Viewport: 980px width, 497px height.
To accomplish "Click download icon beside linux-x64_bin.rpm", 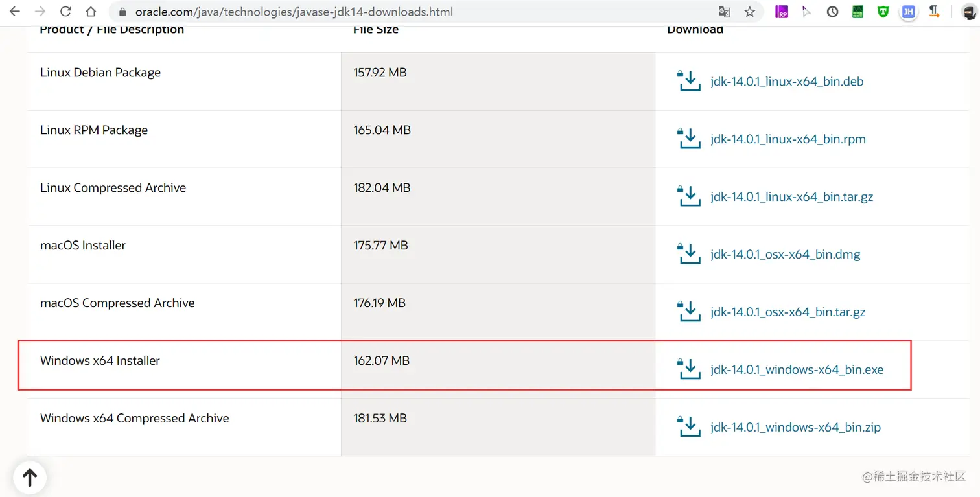I will (x=689, y=139).
